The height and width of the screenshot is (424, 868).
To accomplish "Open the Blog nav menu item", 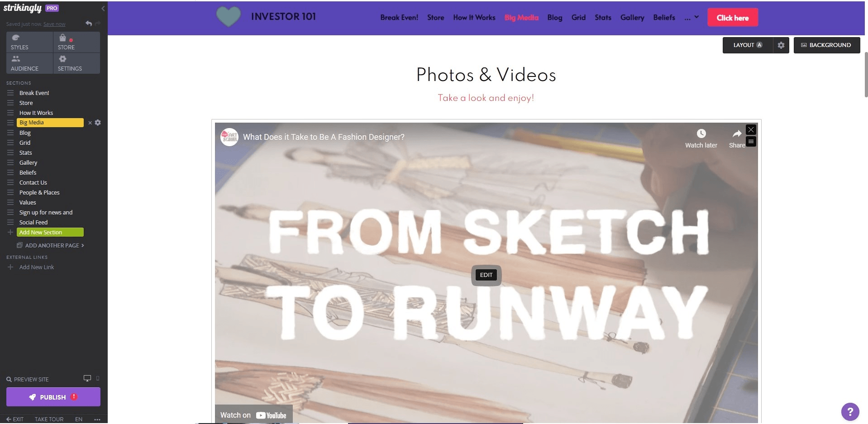I will [x=554, y=18].
